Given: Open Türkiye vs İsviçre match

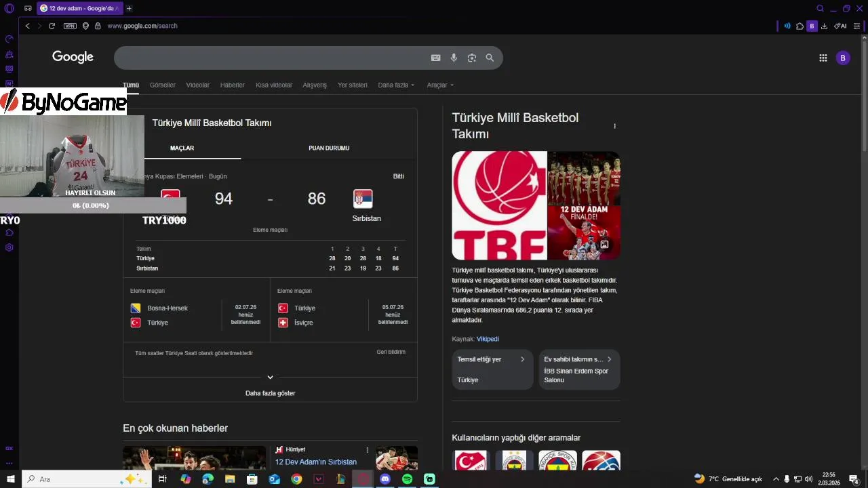Looking at the screenshot, I should [x=343, y=309].
